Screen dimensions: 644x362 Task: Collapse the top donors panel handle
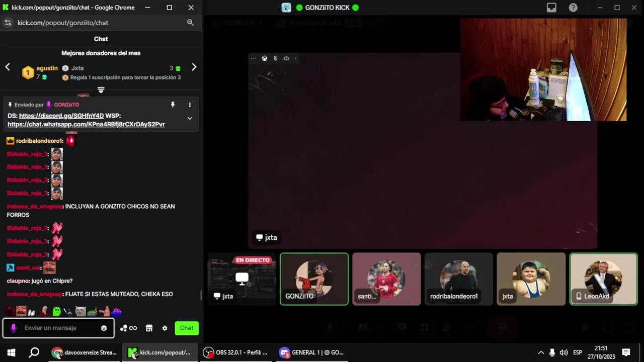101,89
